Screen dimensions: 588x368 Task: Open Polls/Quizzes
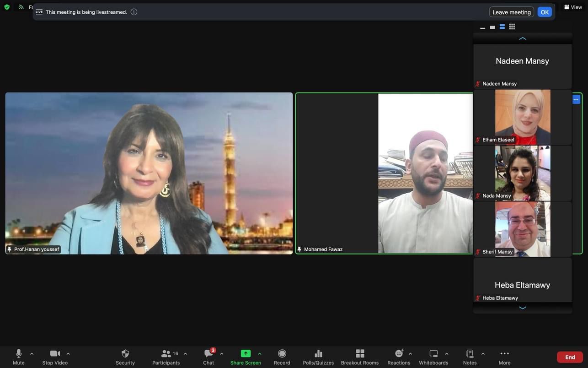[318, 357]
